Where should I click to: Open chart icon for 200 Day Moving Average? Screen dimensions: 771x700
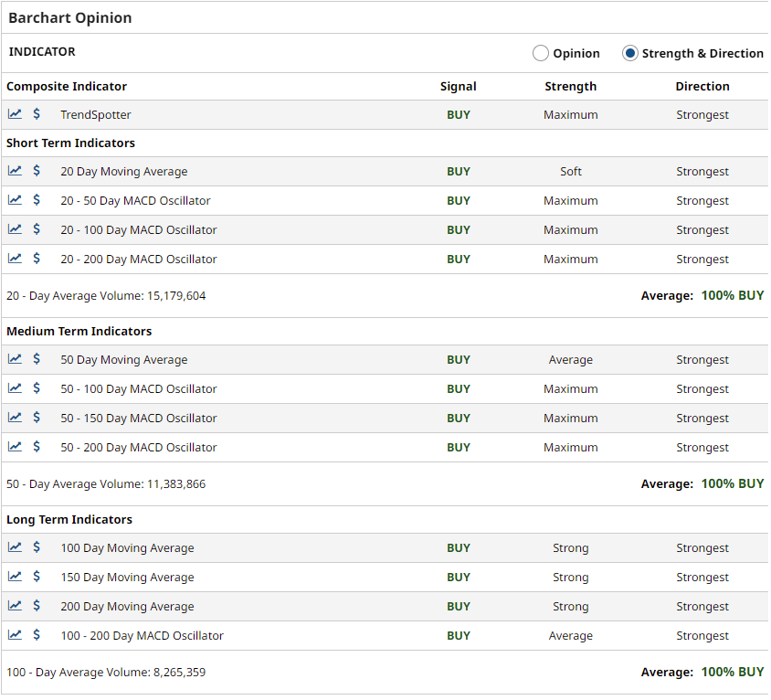coord(15,606)
